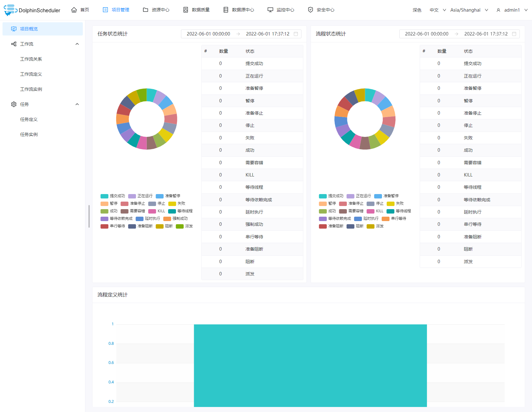
Task: Click the teal bar in 流程定义统计 chart
Action: coord(310,366)
